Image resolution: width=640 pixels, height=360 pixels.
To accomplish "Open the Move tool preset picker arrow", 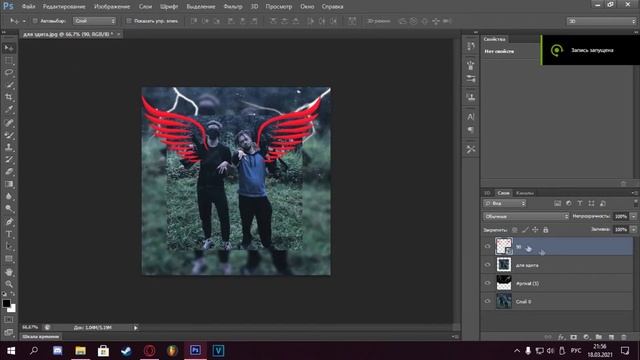I will click(24, 21).
